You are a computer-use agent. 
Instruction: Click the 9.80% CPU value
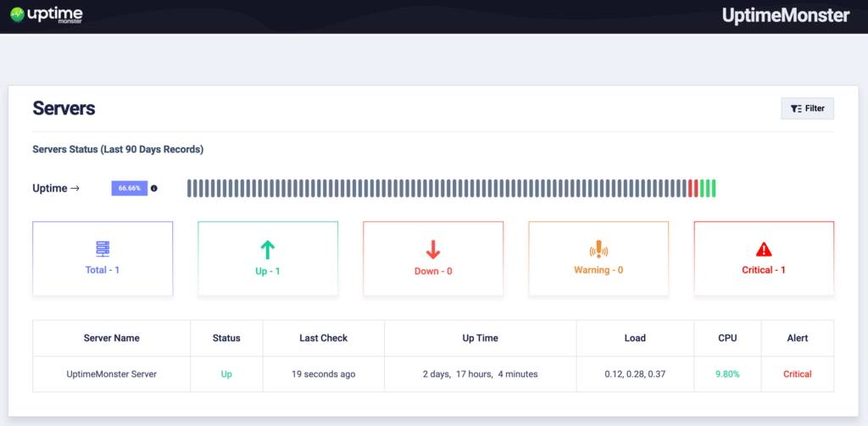(x=727, y=374)
